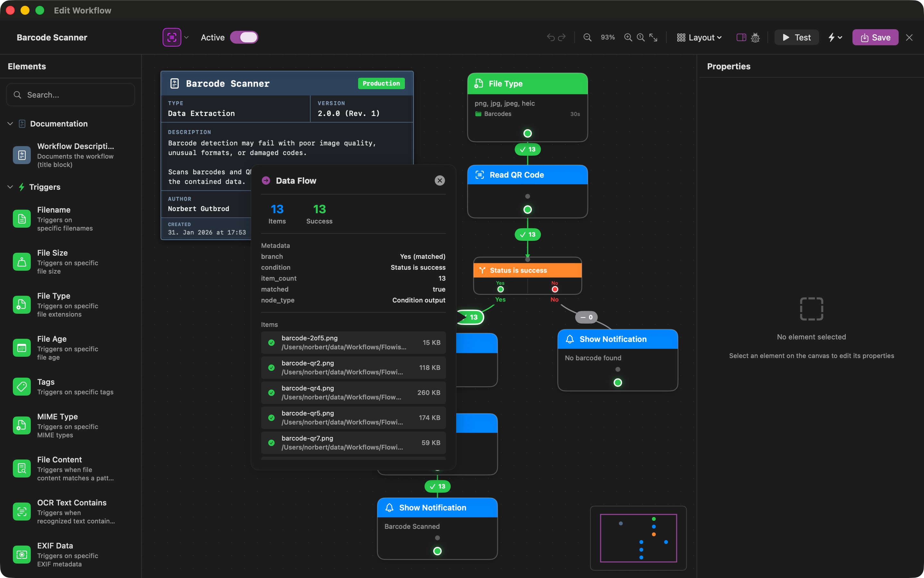Select the Tags trigger icon

(x=22, y=387)
